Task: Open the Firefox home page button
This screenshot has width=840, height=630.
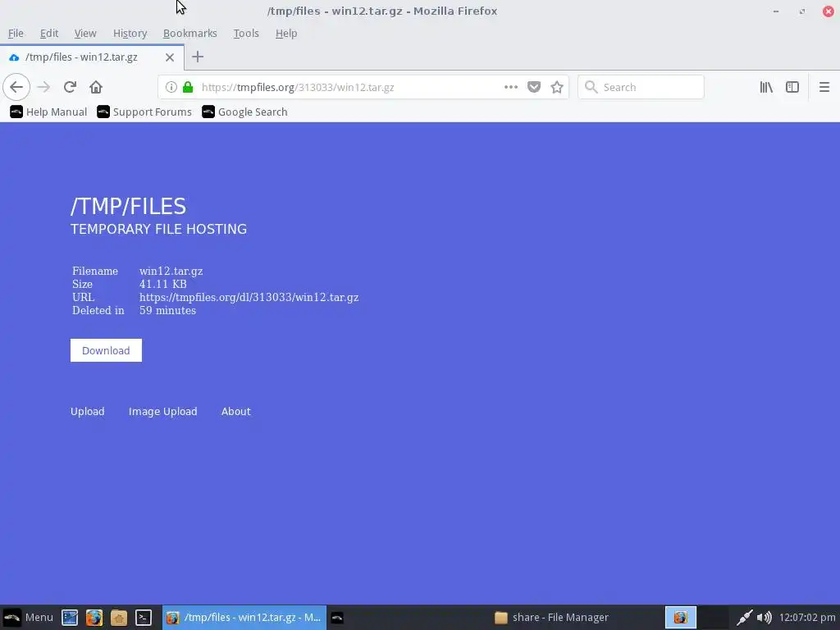Action: [x=96, y=87]
